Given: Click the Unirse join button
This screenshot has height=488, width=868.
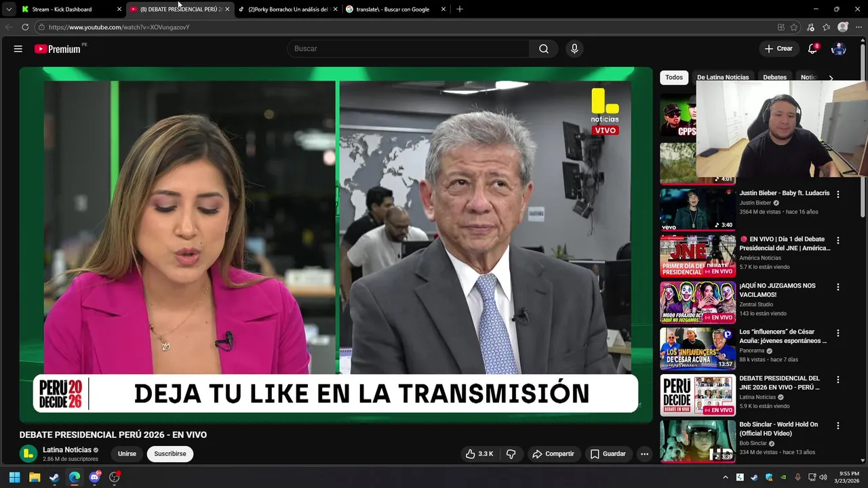Looking at the screenshot, I should coord(127,454).
